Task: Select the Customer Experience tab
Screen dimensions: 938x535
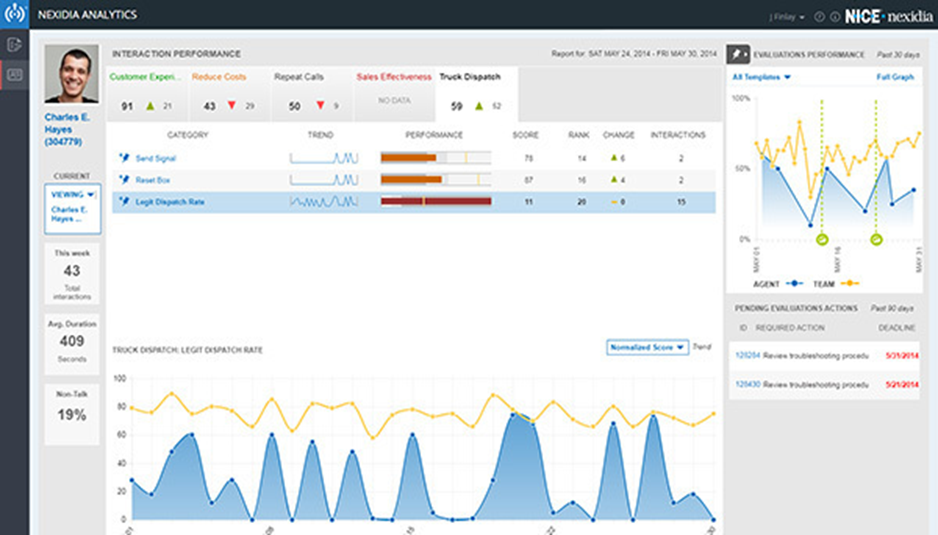Action: coord(147,94)
